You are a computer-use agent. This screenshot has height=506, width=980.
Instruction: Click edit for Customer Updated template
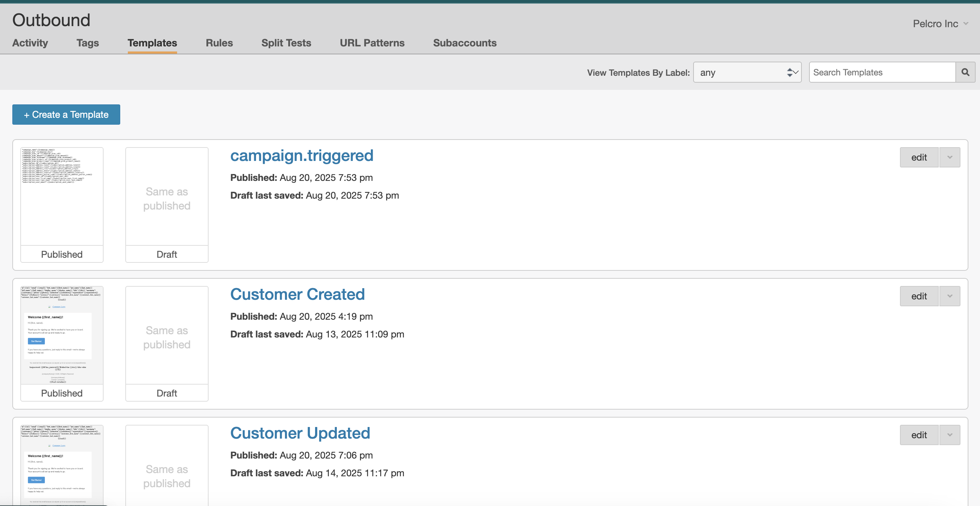[x=919, y=435]
